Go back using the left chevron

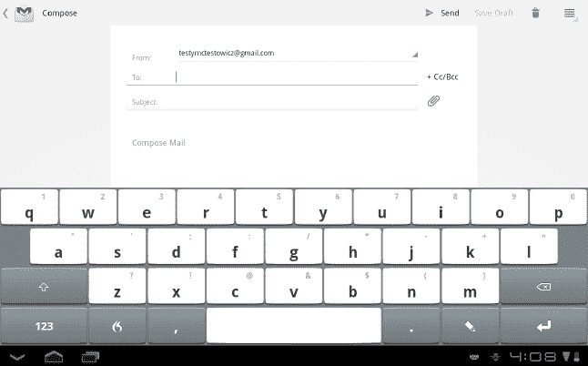pos(5,14)
